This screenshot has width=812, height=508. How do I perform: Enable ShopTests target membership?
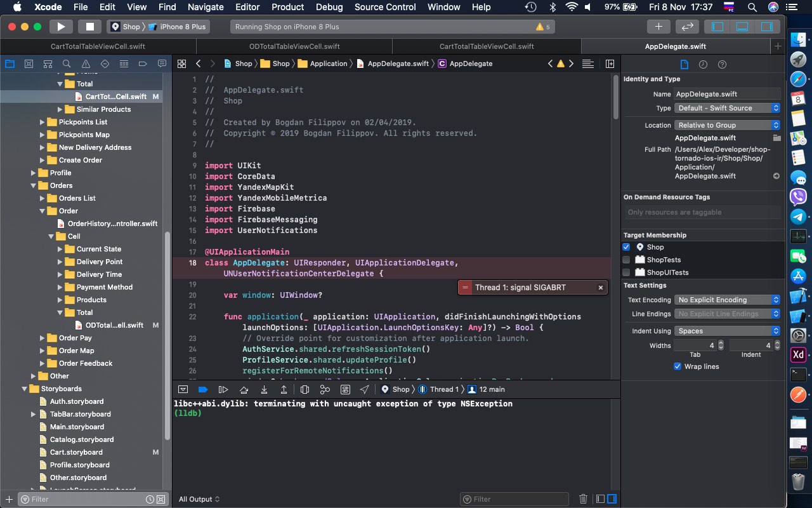626,260
